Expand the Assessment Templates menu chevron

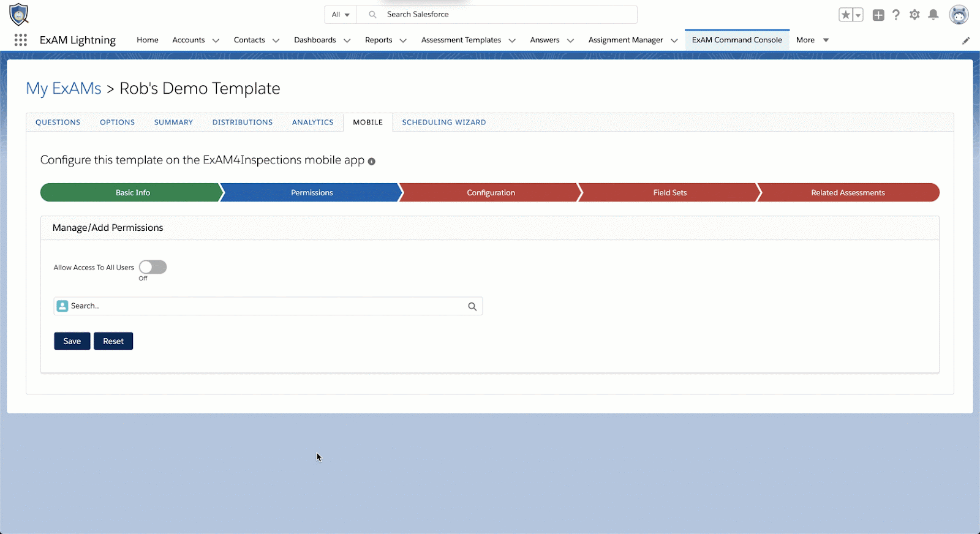[x=512, y=40]
